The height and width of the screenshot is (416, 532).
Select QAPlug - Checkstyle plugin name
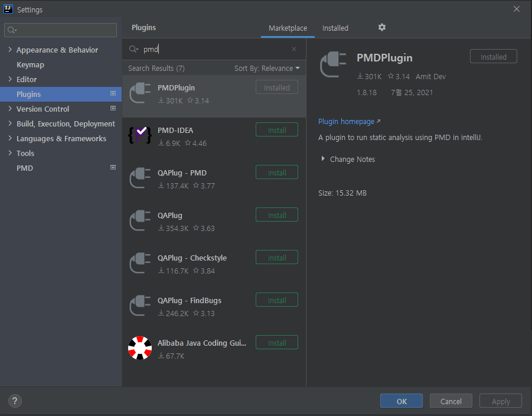[x=192, y=258]
